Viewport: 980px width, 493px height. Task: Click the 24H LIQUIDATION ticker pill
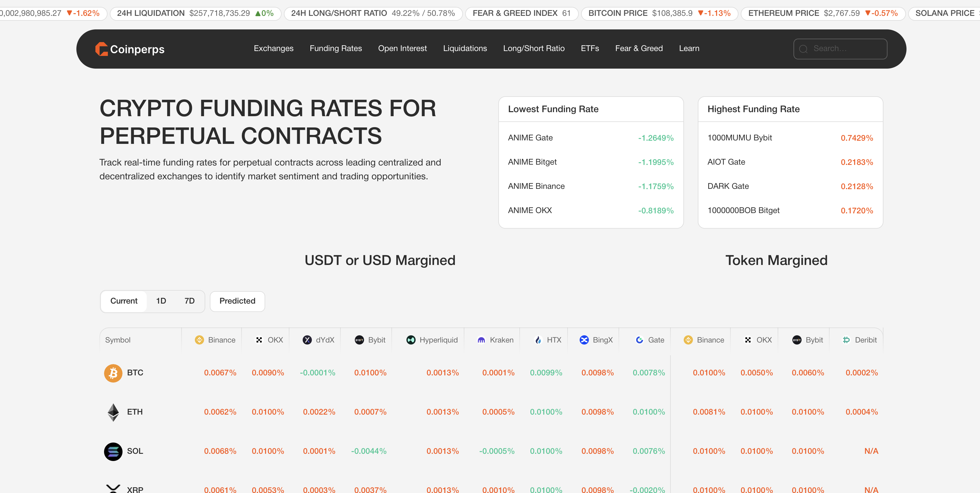tap(195, 13)
